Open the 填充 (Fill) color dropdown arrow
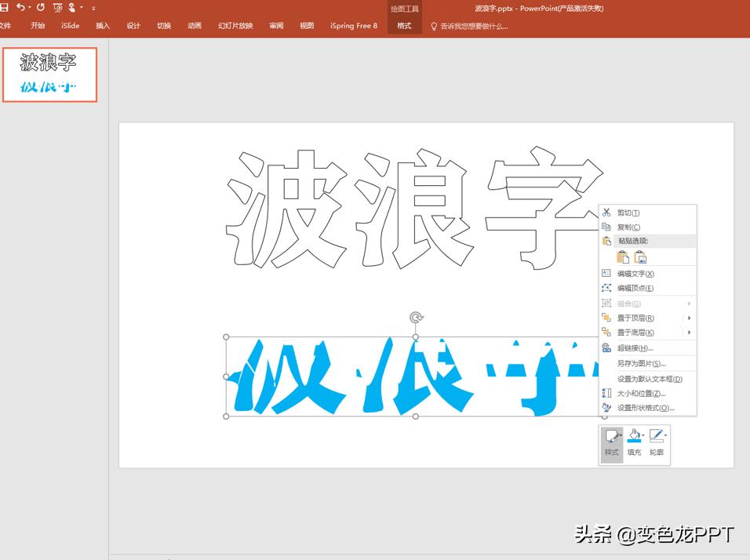The height and width of the screenshot is (560, 750). coord(643,435)
